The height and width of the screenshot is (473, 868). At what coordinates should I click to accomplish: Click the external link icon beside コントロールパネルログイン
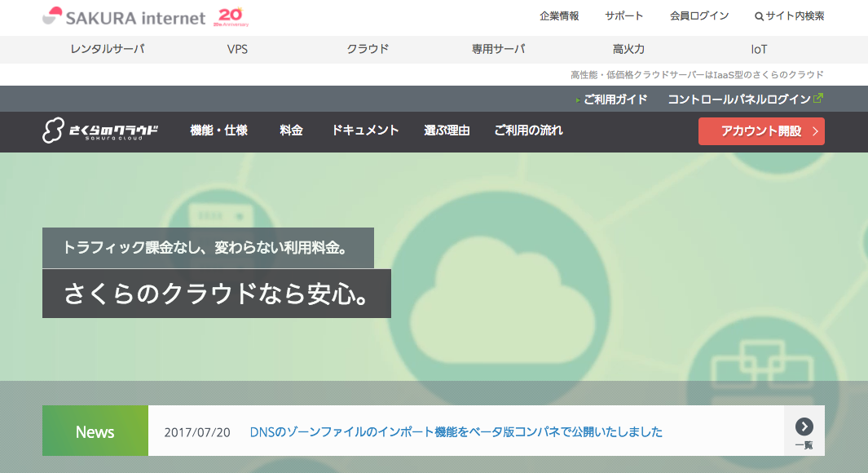click(818, 99)
